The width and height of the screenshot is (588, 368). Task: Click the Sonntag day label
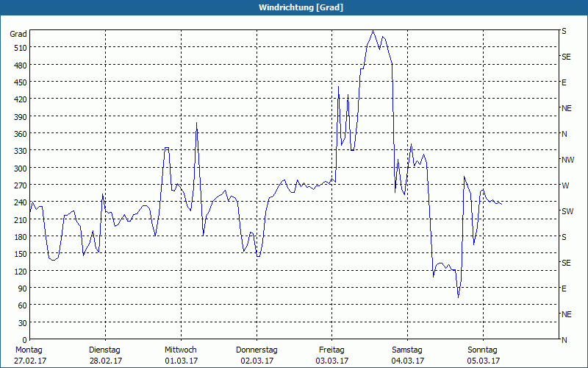pos(482,350)
